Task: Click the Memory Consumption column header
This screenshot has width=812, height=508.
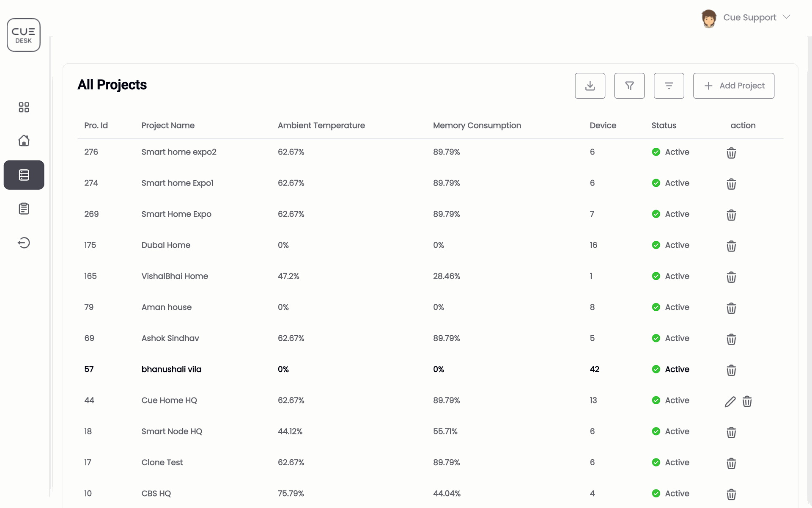Action: point(477,125)
